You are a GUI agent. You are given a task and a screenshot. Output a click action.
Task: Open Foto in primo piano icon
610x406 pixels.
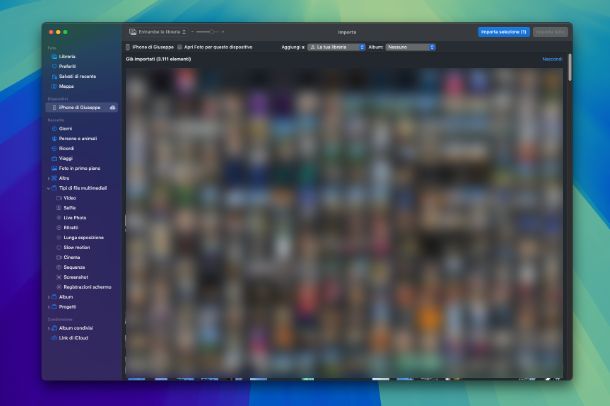tap(54, 168)
